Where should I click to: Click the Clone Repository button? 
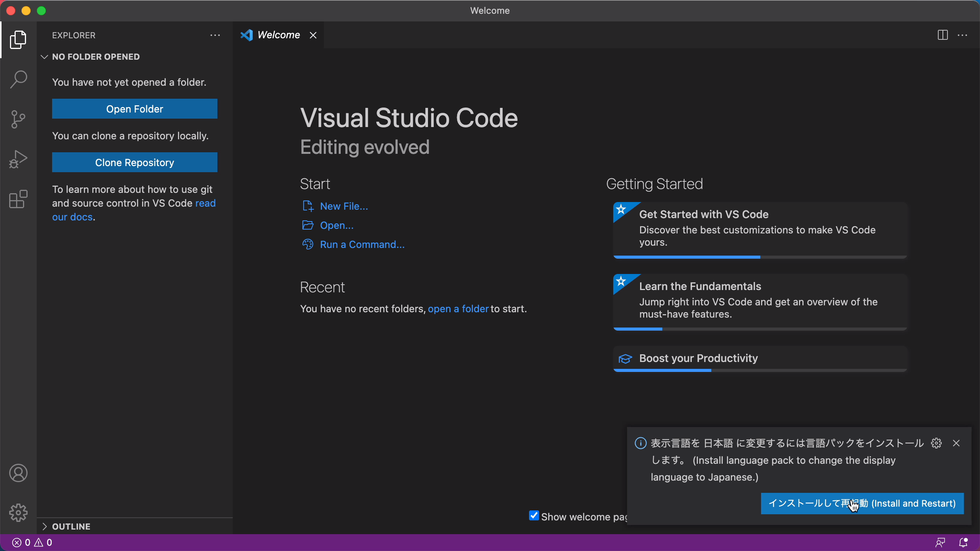pos(135,163)
